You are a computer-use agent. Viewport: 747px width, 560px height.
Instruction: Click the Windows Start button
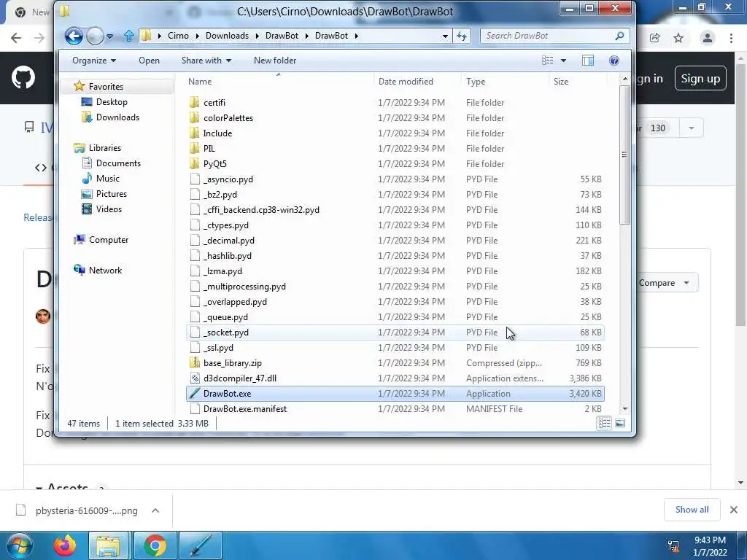coord(20,545)
